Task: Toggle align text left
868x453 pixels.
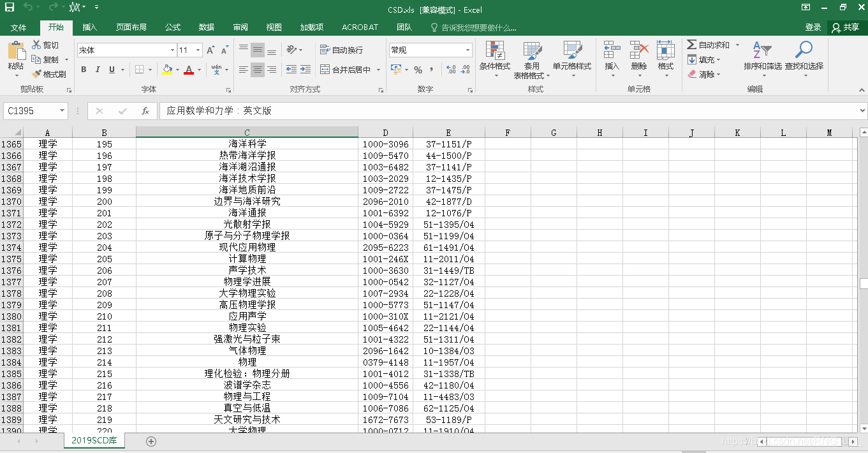Action: tap(244, 70)
